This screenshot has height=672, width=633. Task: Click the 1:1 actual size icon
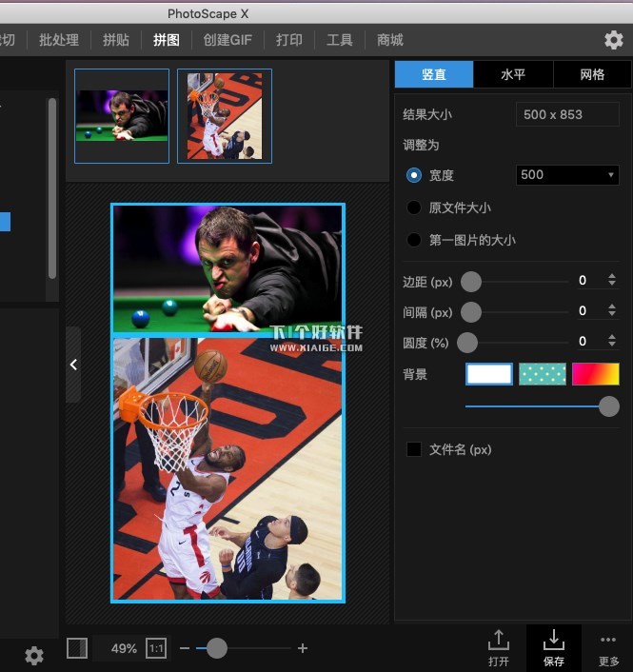point(155,648)
